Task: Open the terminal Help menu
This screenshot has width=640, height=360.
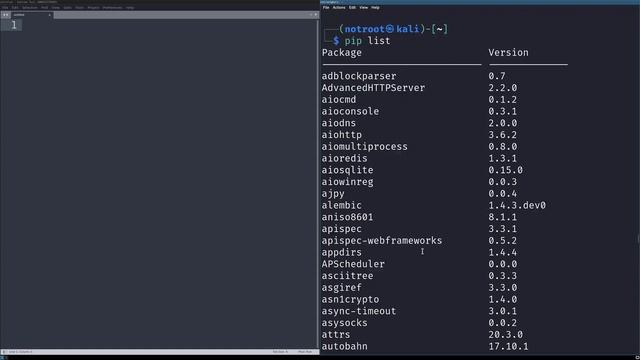Action: (376, 7)
